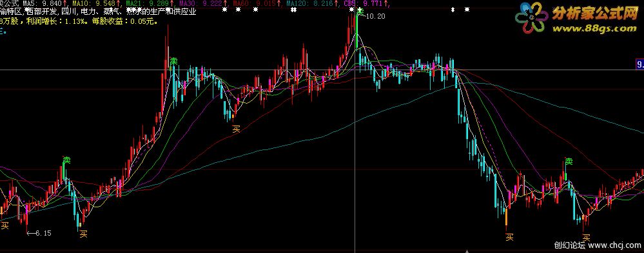Image resolution: width=644 pixels, height=253 pixels.
Task: Click the rightmost 买 buy signal at the bottom
Action: pyautogui.click(x=587, y=238)
